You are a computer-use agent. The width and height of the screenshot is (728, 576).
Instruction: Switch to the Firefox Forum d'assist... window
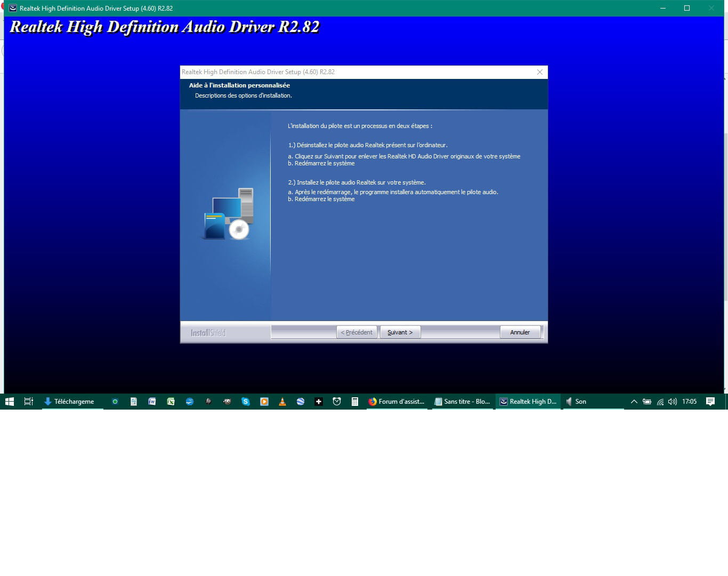point(398,402)
